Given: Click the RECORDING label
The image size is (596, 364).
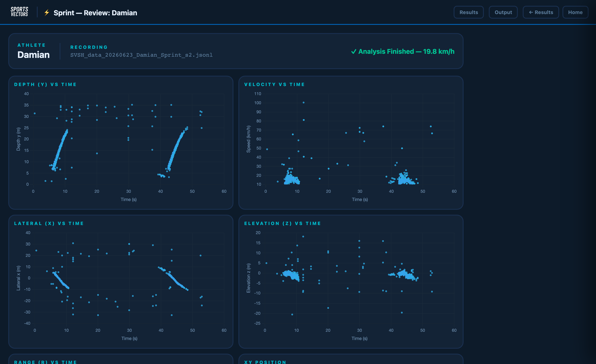Looking at the screenshot, I should [x=89, y=47].
